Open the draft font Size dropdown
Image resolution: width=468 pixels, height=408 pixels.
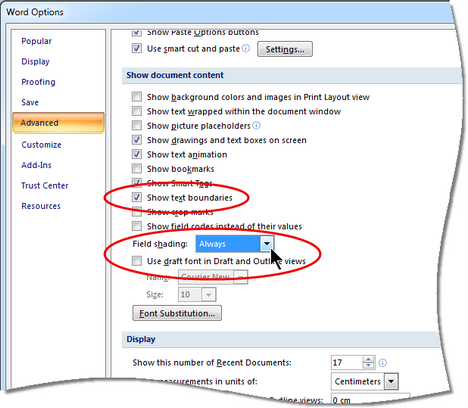209,295
